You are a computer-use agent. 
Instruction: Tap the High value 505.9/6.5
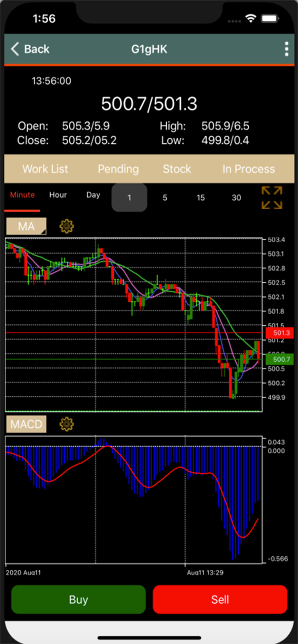tap(225, 126)
